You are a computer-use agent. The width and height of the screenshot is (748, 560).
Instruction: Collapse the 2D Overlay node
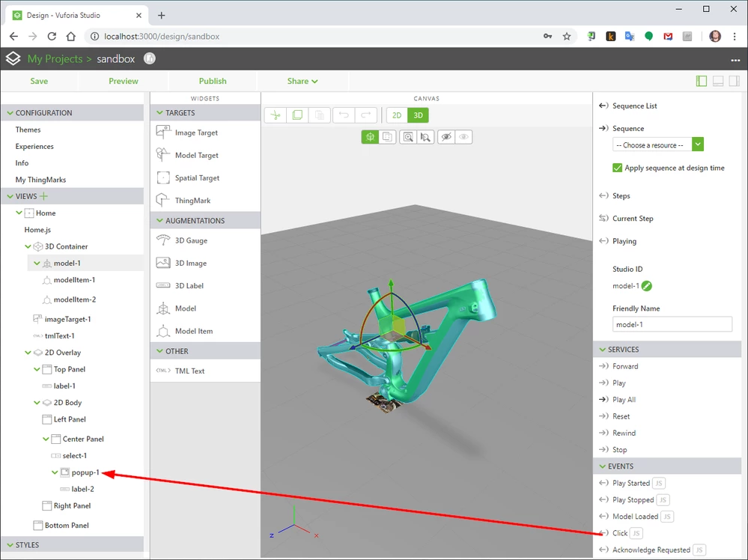coord(28,353)
